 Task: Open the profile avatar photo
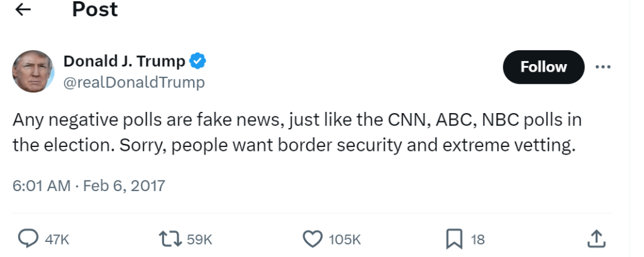tap(33, 71)
